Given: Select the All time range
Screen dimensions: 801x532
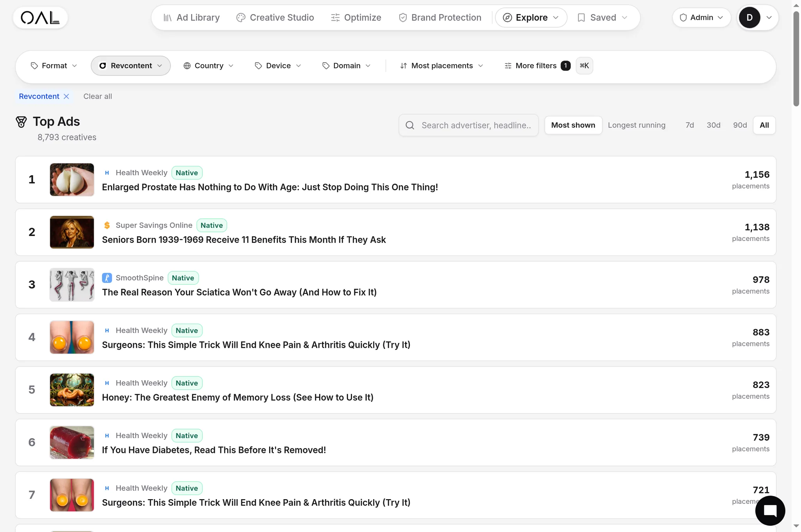Looking at the screenshot, I should [x=764, y=125].
